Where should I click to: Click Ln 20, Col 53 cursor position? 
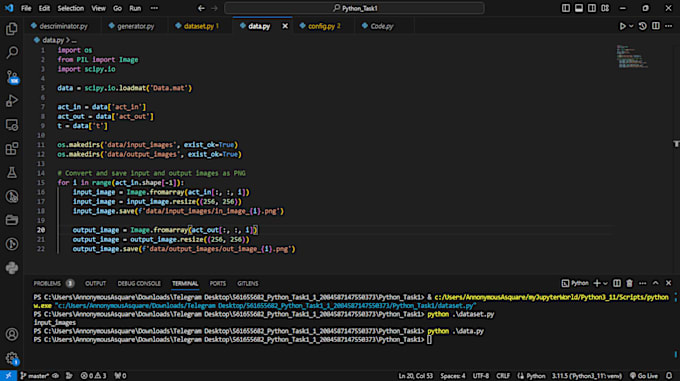415,376
